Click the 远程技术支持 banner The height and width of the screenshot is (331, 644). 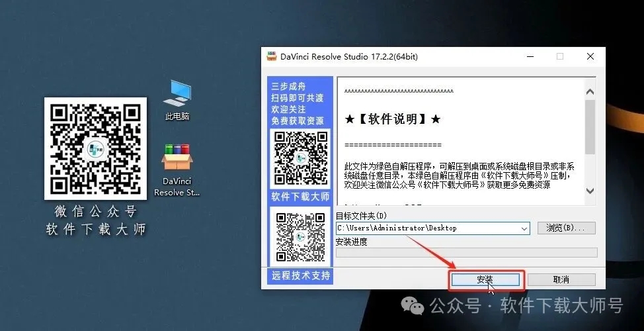tap(301, 275)
